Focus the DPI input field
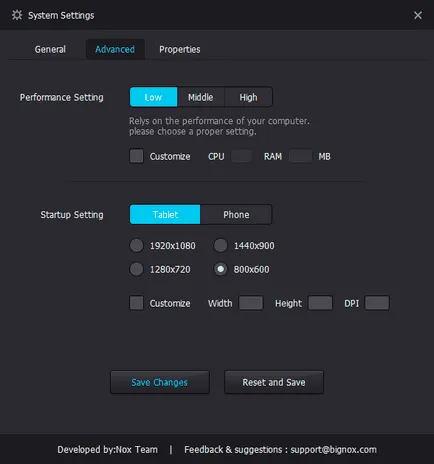The height and width of the screenshot is (464, 434). tap(377, 303)
